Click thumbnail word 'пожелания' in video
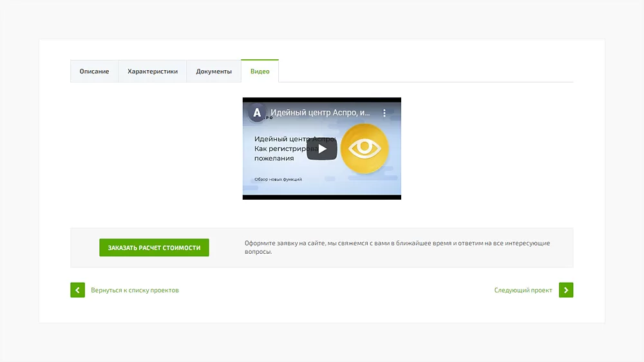644x362 pixels. [x=274, y=158]
